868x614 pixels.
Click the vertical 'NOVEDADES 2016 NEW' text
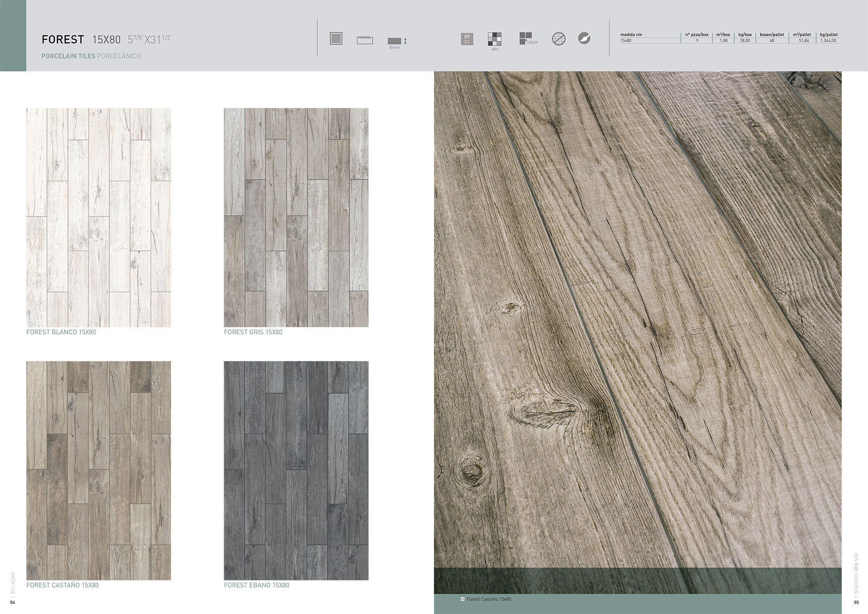click(x=857, y=574)
